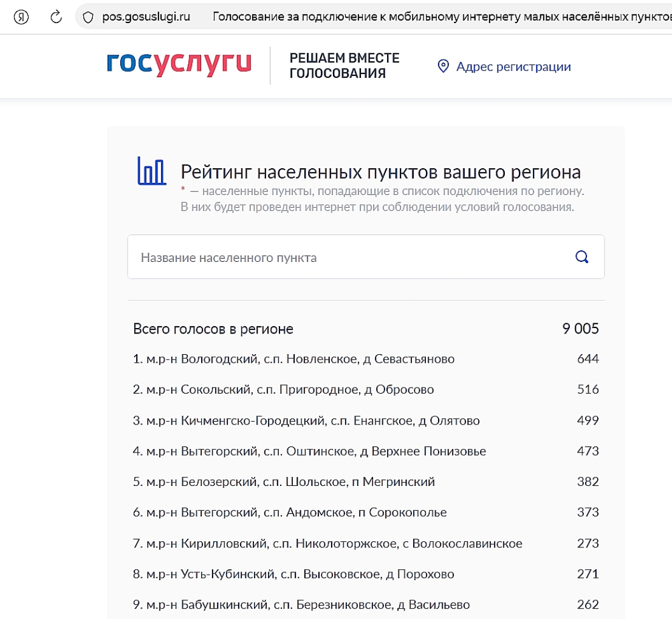The height and width of the screenshot is (619, 672).
Task: Click the location pin icon
Action: 443,66
